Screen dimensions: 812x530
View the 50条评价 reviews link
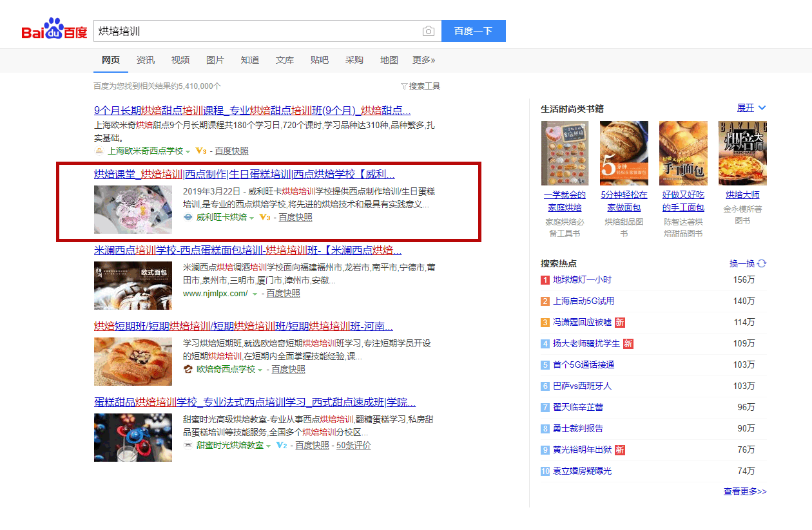pos(354,446)
